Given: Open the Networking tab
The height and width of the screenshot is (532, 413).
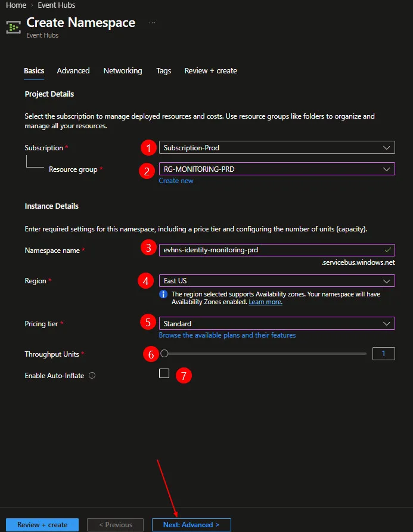Looking at the screenshot, I should 123,70.
